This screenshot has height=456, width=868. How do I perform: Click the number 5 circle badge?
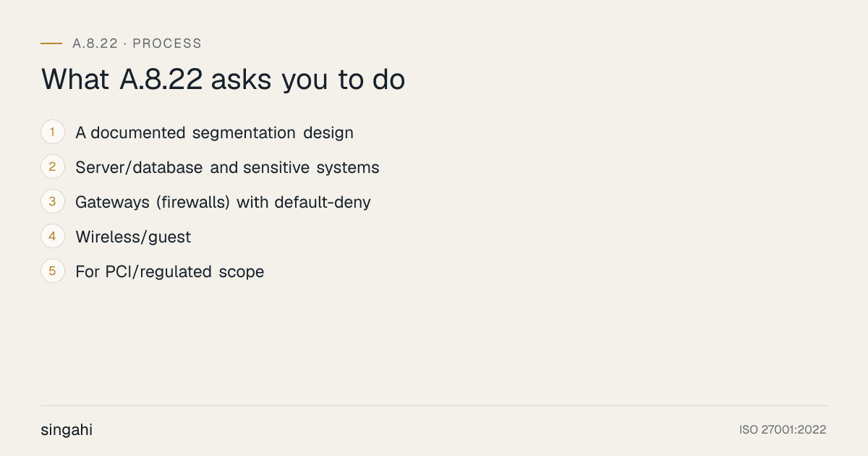click(53, 271)
